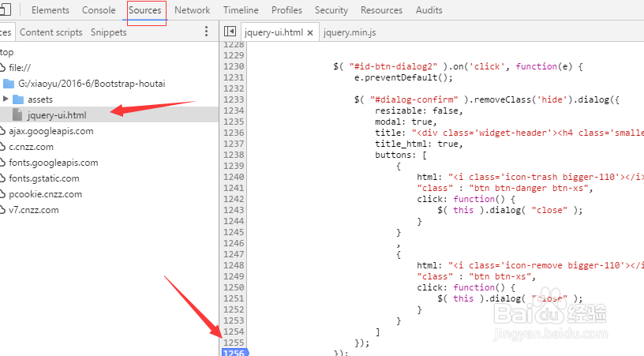Expand the assets folder arrow
Screen dimensions: 644x356
pos(6,99)
